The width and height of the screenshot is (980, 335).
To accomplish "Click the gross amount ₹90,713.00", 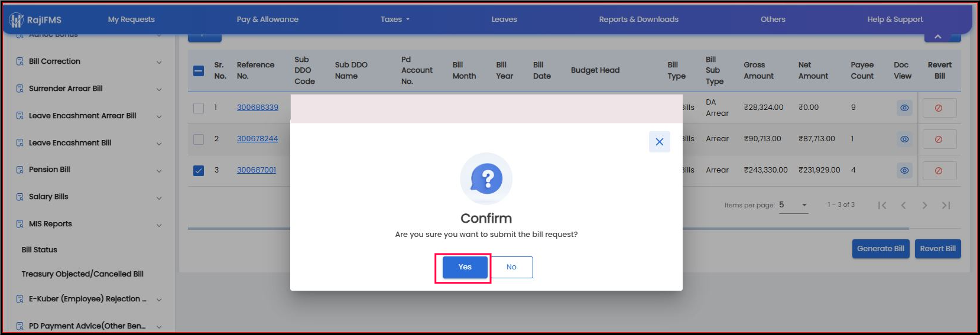I will pyautogui.click(x=762, y=139).
